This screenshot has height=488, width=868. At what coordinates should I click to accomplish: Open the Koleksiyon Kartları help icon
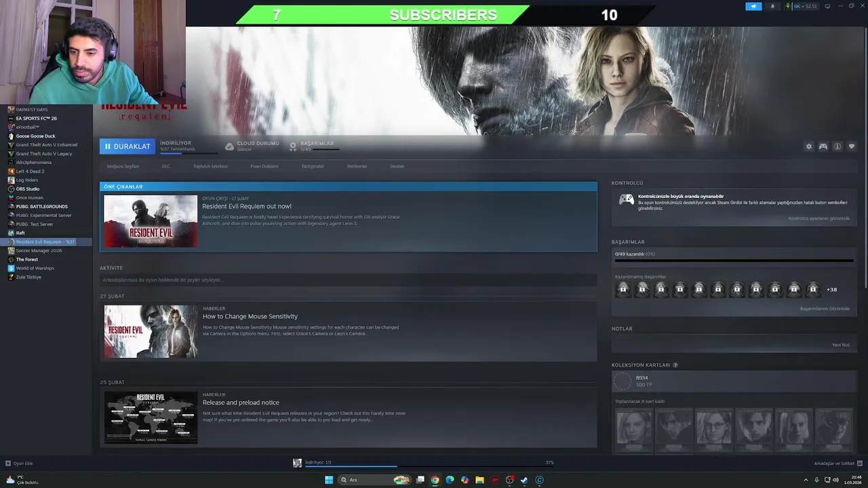click(x=675, y=365)
